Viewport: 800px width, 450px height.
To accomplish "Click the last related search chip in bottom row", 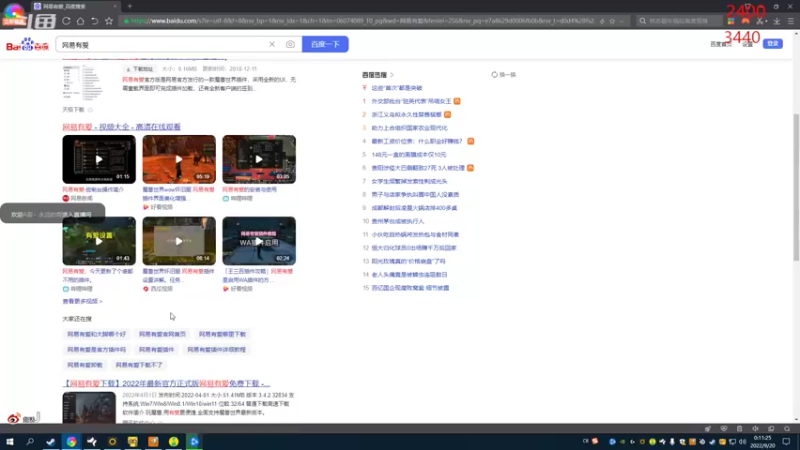I will tap(139, 365).
